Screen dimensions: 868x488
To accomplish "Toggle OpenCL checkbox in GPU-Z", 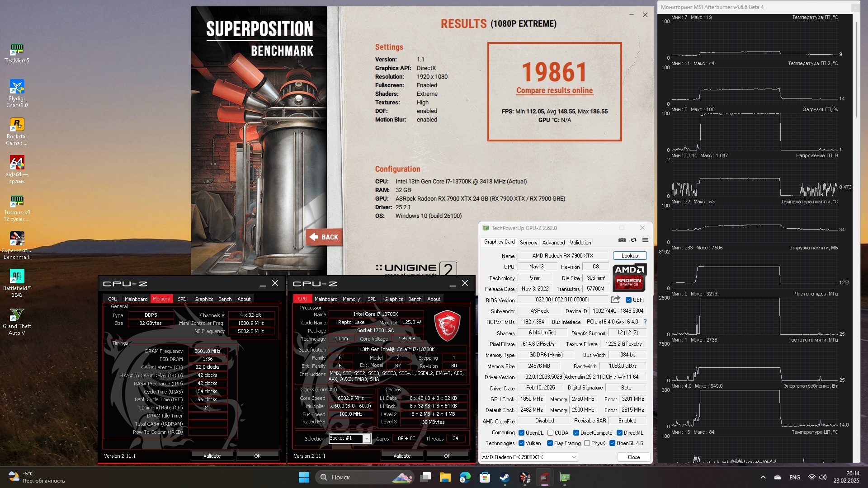I will click(x=521, y=433).
